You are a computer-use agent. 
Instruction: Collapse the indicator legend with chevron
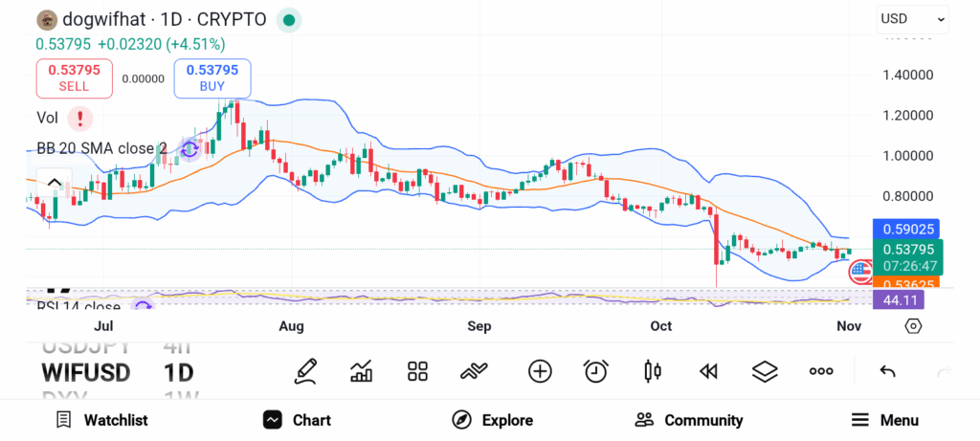tap(54, 183)
